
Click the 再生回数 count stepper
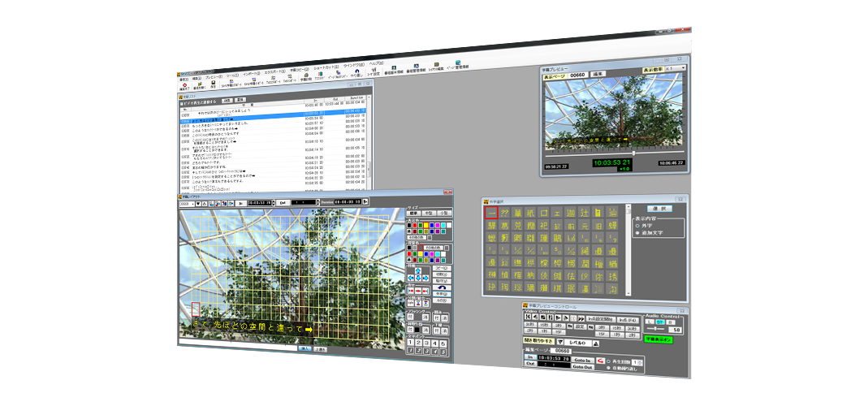(x=640, y=362)
